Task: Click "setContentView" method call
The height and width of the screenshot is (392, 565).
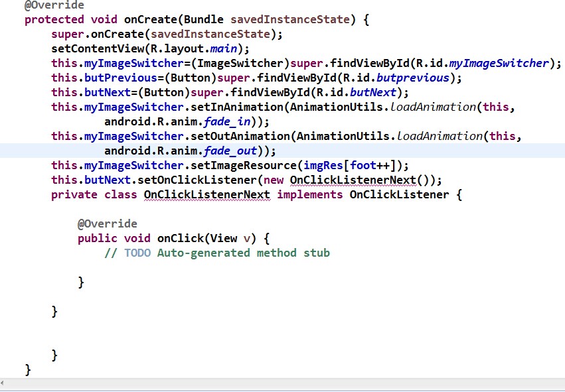Action: pos(98,48)
